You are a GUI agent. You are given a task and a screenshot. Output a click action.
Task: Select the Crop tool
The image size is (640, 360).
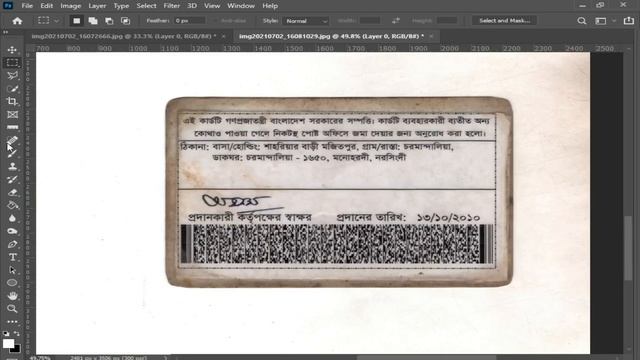click(12, 101)
